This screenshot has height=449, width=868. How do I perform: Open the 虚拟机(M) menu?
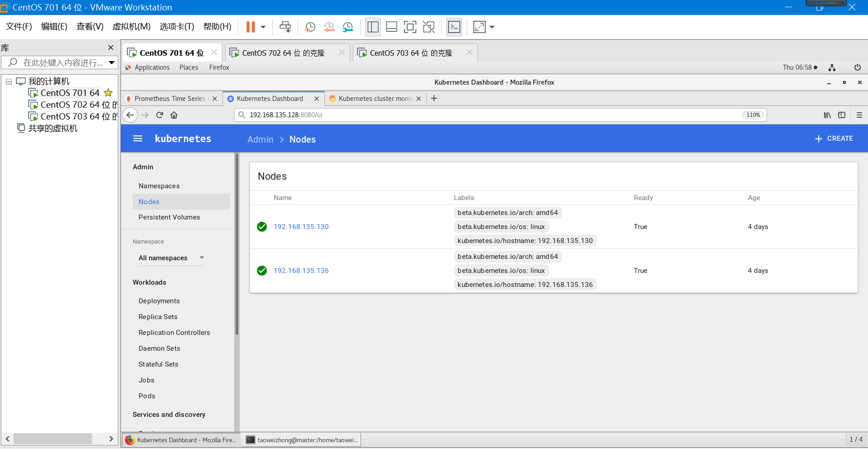[x=132, y=27]
